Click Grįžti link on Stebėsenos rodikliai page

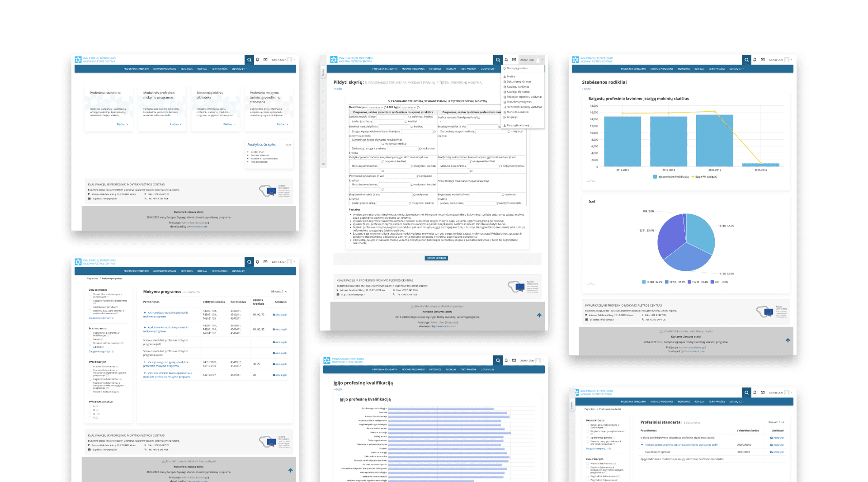pos(586,89)
